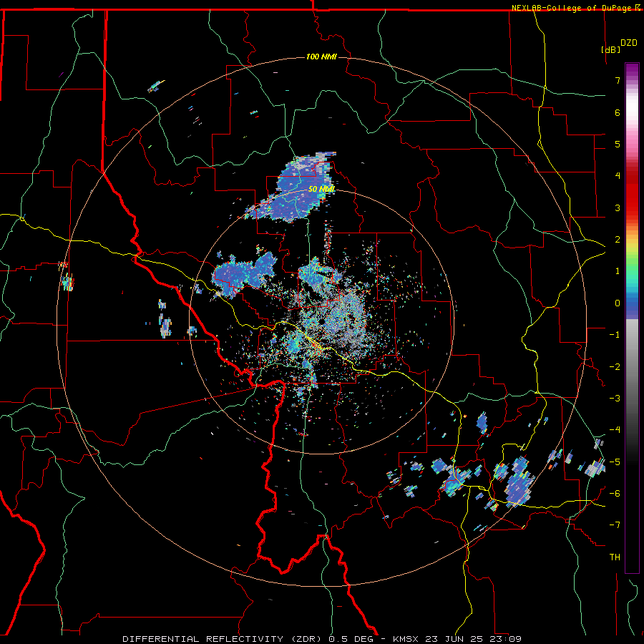Click the 3 value on the color scale
Image resolution: width=644 pixels, height=644 pixels.
pos(618,208)
